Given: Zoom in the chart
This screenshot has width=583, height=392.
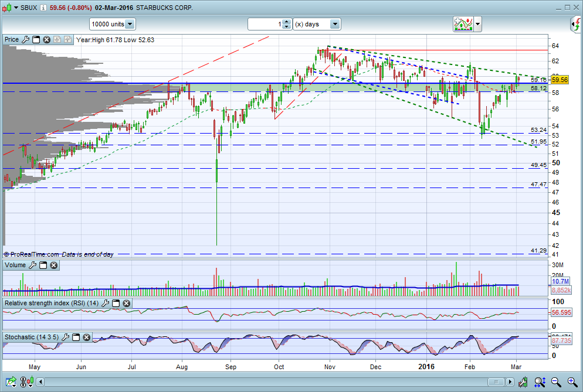Looking at the screenshot, I should 572,381.
